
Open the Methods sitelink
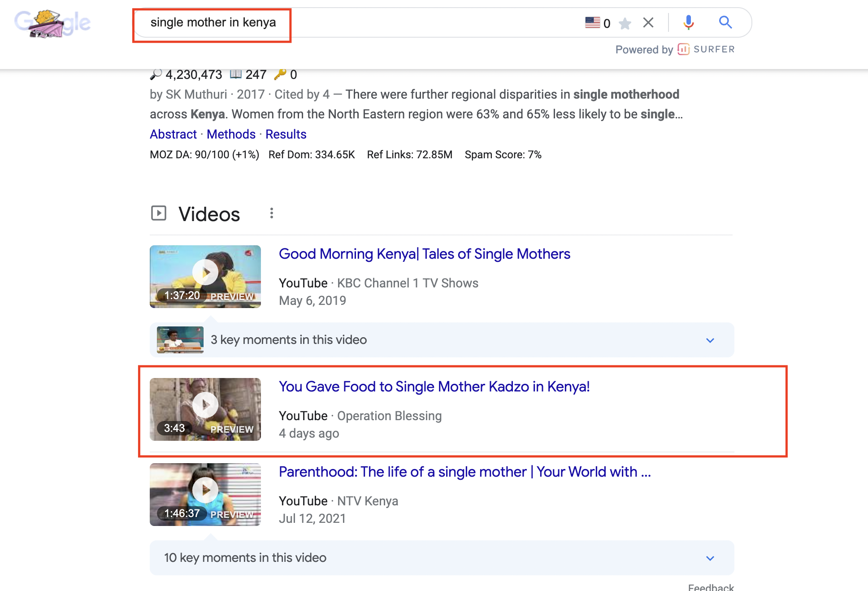(231, 134)
